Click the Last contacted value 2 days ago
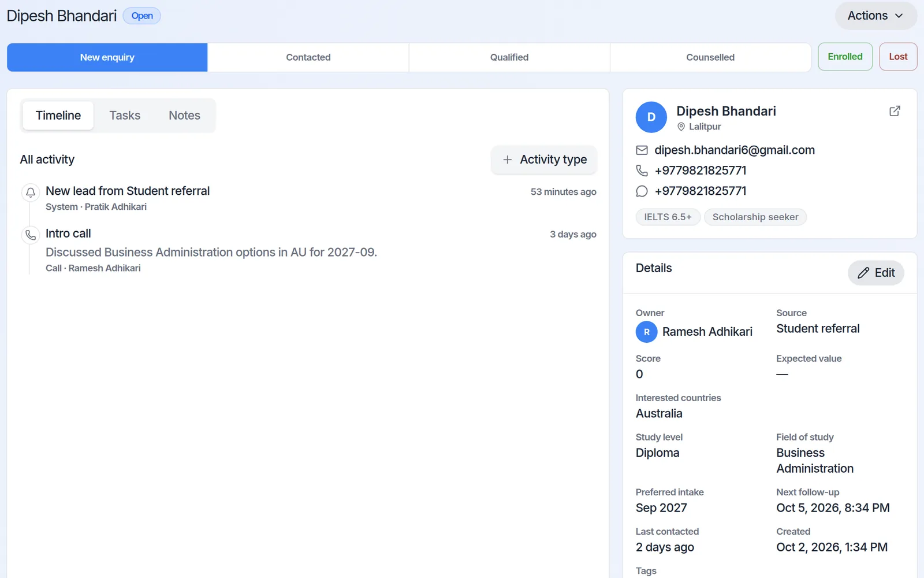 coord(665,547)
